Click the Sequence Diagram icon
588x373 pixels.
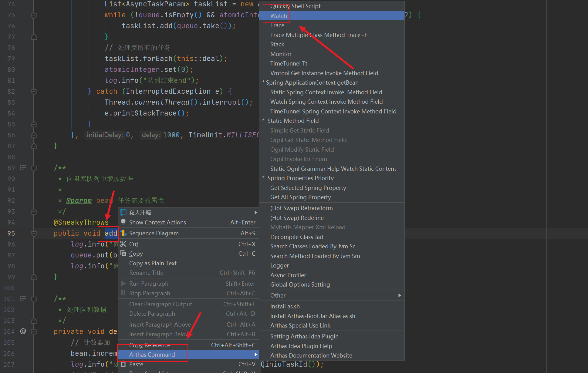[x=123, y=233]
